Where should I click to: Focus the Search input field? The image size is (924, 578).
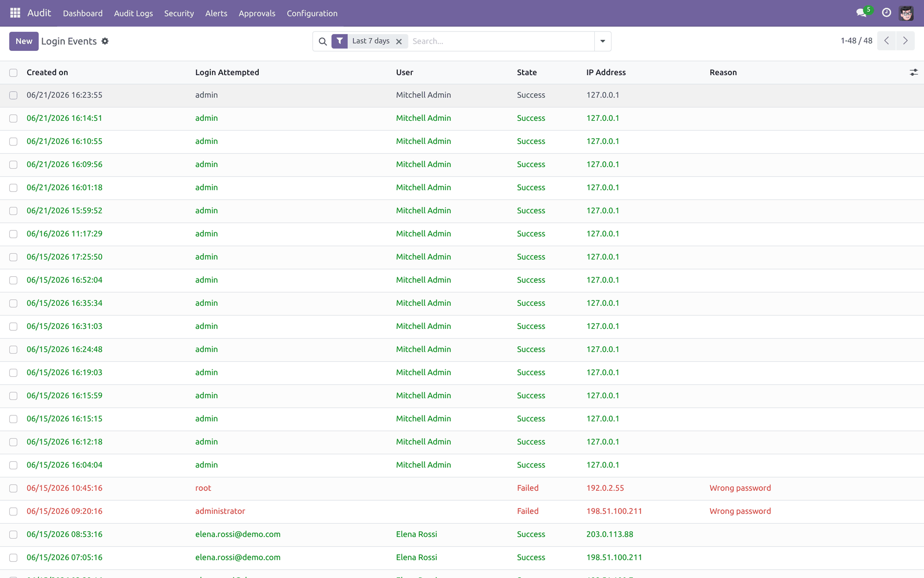point(501,41)
